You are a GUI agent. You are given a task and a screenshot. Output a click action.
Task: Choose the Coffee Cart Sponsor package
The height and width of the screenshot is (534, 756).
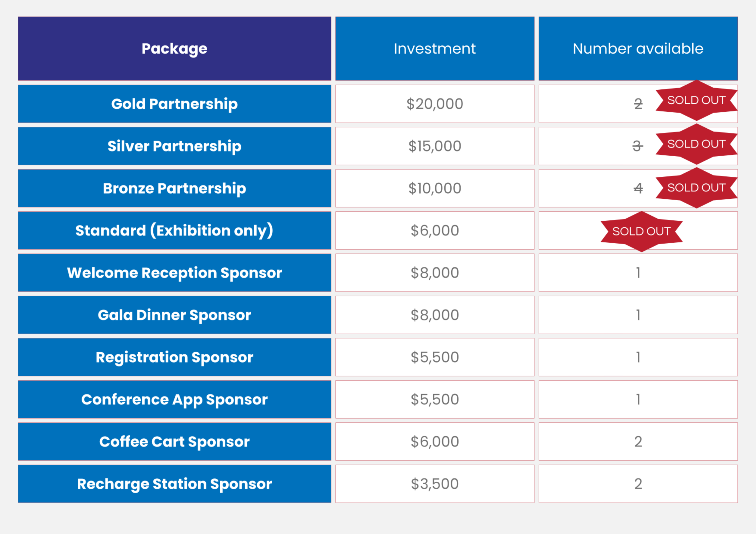coord(174,442)
